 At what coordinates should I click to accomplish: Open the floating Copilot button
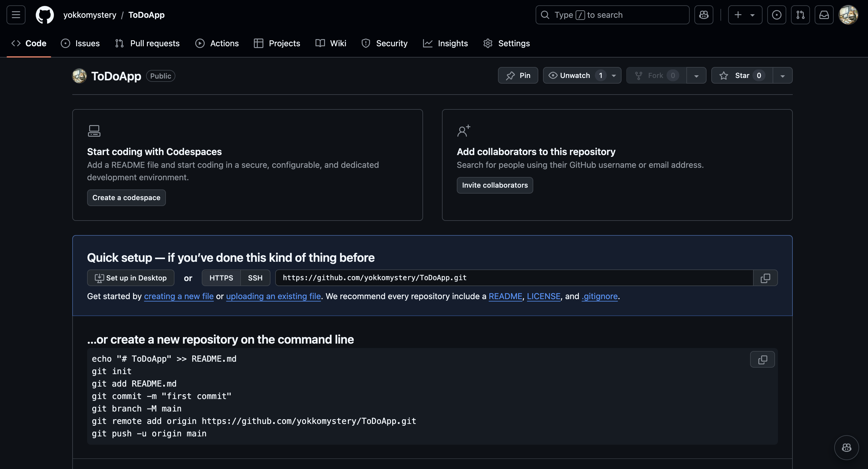pyautogui.click(x=846, y=447)
